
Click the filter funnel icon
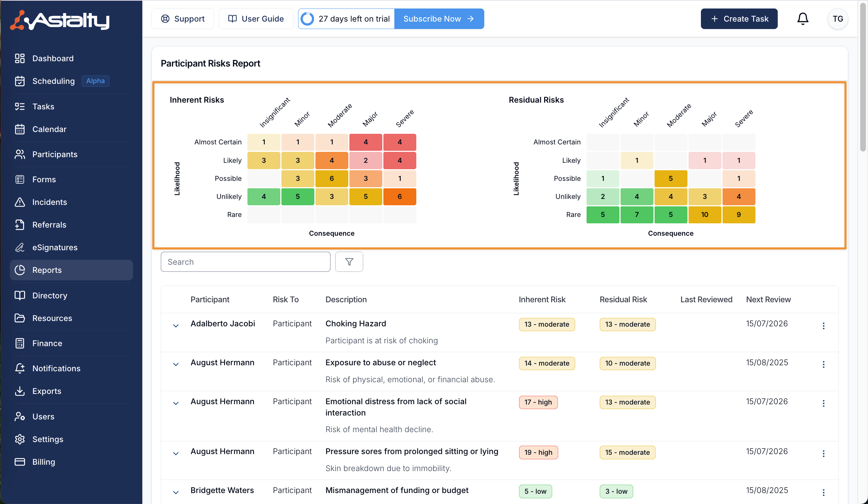pos(349,262)
